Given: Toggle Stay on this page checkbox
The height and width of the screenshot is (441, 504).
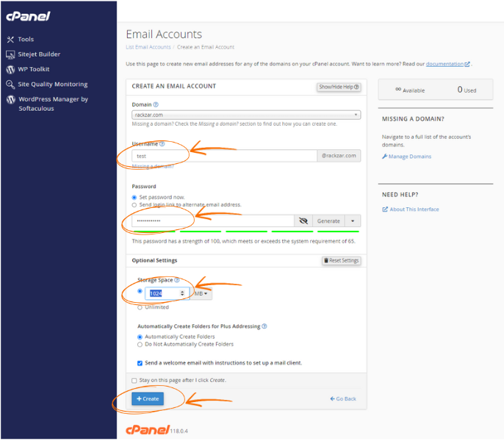Looking at the screenshot, I should pyautogui.click(x=134, y=381).
